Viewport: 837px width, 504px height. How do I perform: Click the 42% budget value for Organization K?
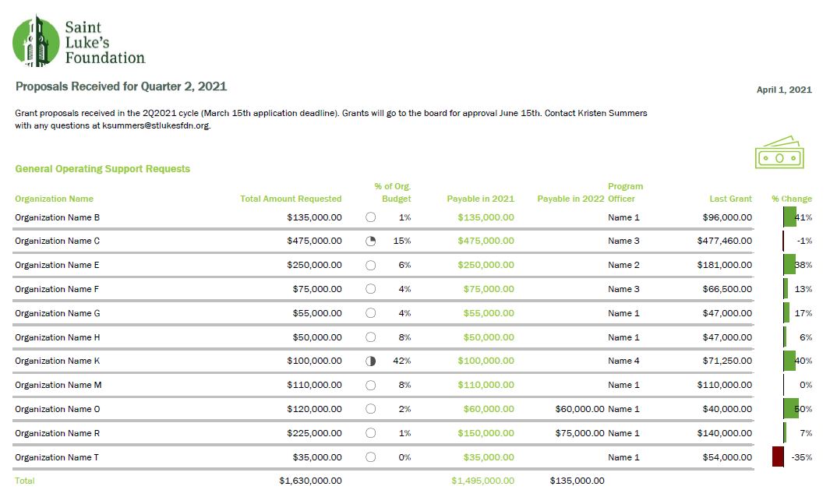402,361
